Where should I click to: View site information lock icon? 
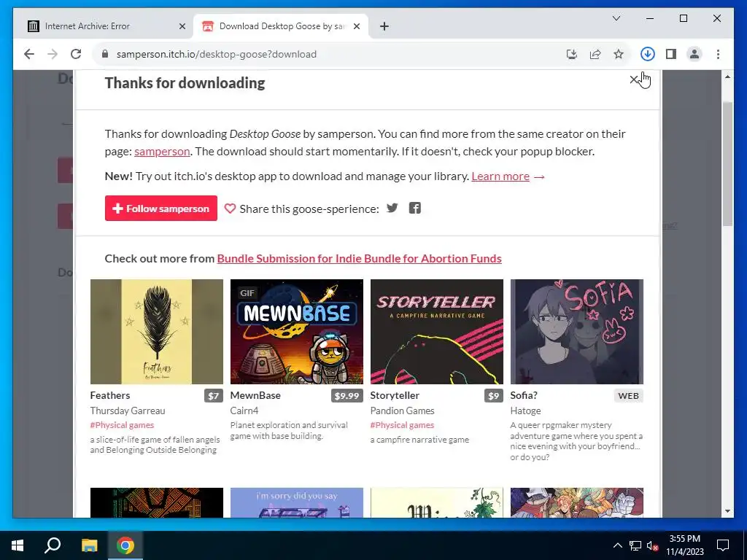pos(105,54)
